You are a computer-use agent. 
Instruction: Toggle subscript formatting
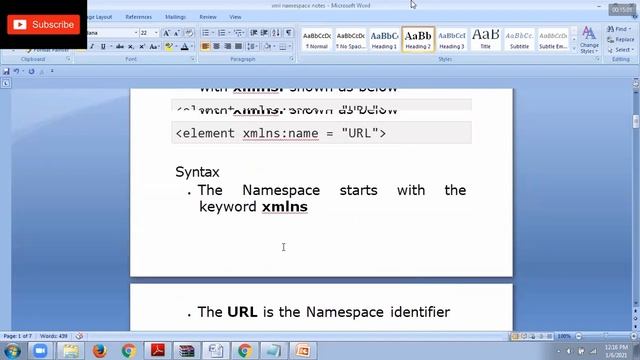131,47
